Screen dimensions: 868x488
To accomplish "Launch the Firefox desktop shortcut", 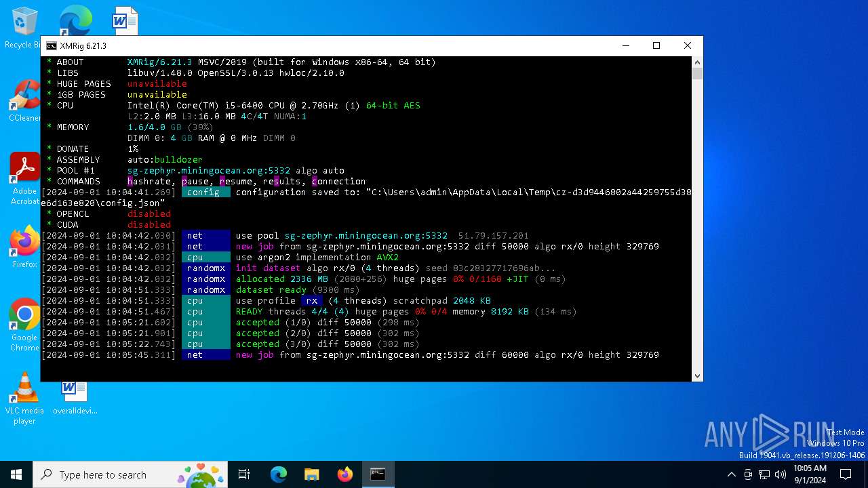I will click(24, 247).
